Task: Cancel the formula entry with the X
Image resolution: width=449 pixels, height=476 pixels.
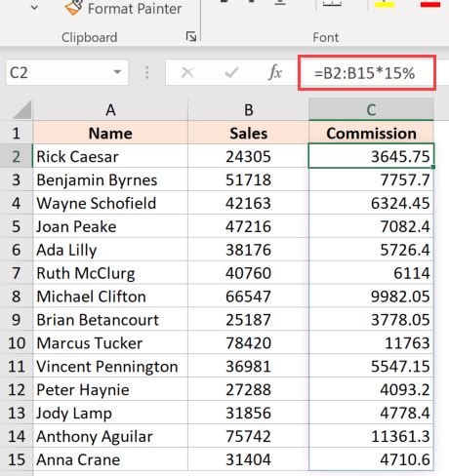Action: (187, 72)
